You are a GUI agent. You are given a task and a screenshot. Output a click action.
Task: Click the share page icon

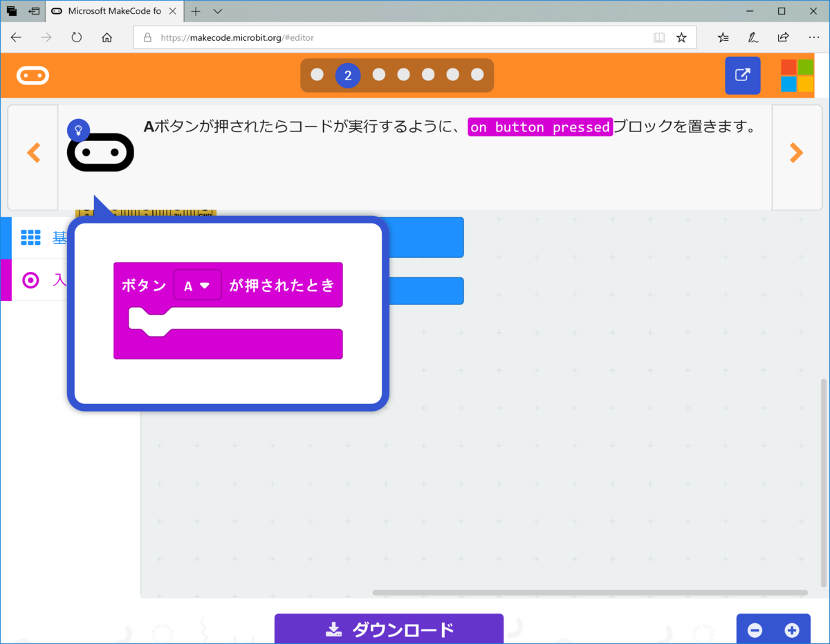point(783,37)
